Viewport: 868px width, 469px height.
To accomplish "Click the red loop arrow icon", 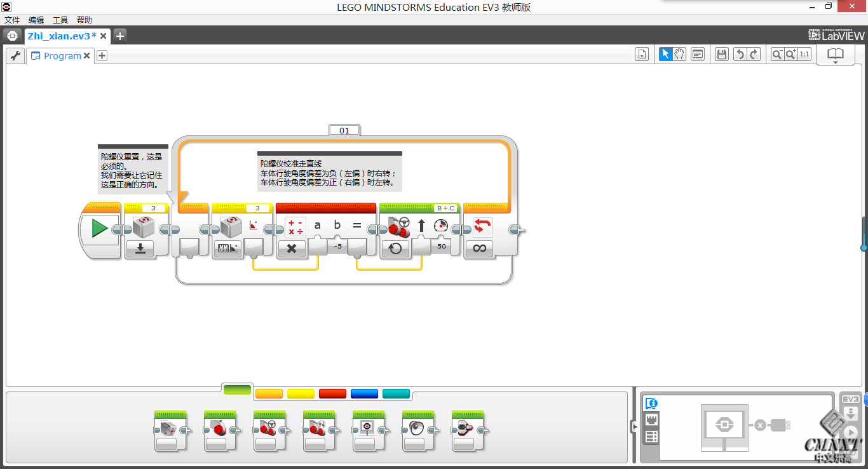I will [x=483, y=227].
